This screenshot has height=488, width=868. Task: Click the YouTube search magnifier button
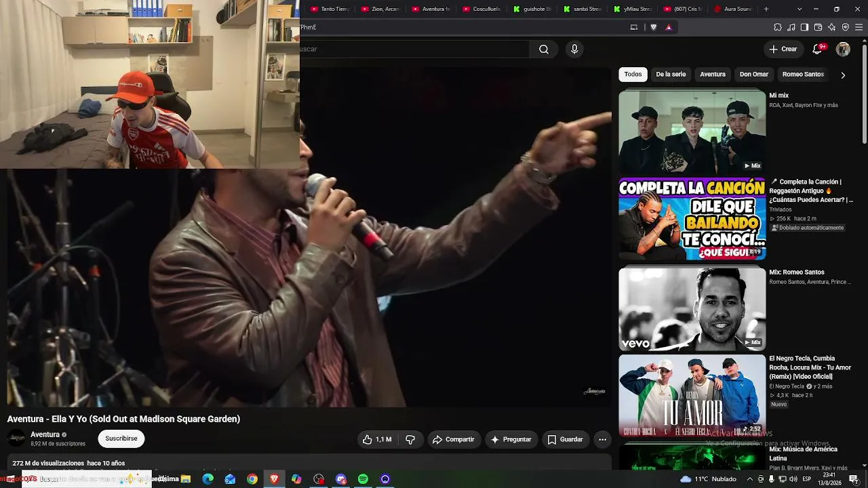544,49
